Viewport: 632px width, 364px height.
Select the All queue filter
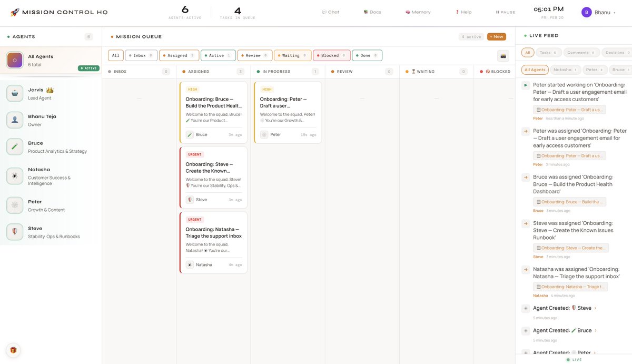116,55
